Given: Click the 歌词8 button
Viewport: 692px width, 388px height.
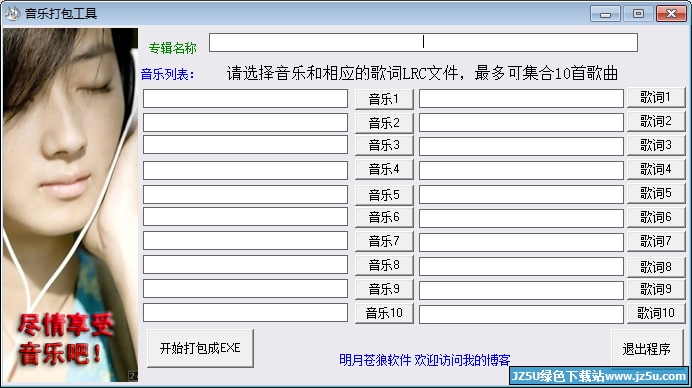Looking at the screenshot, I should (656, 267).
